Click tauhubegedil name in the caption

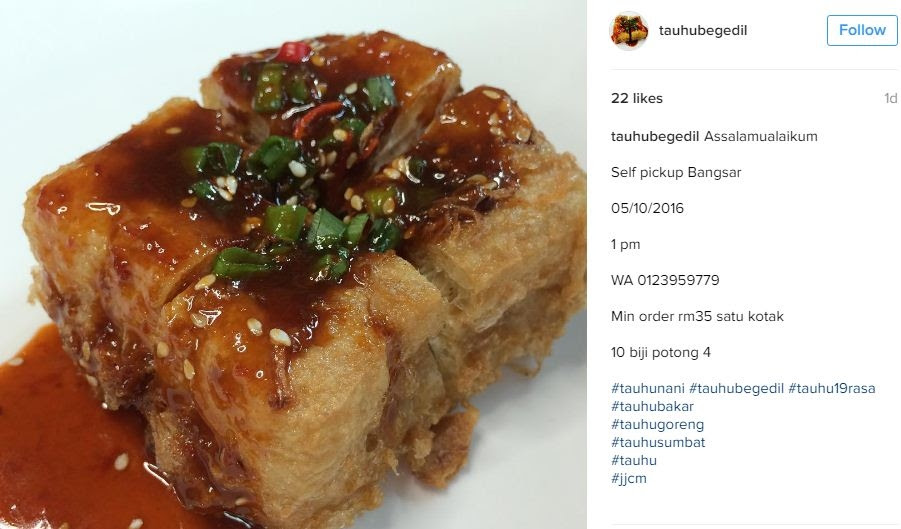654,137
